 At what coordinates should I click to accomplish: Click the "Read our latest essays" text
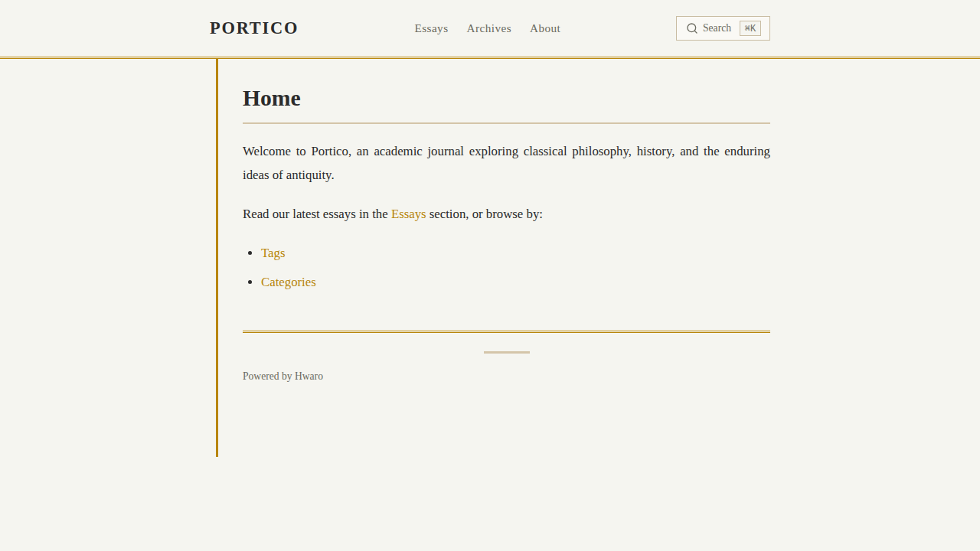pyautogui.click(x=315, y=214)
